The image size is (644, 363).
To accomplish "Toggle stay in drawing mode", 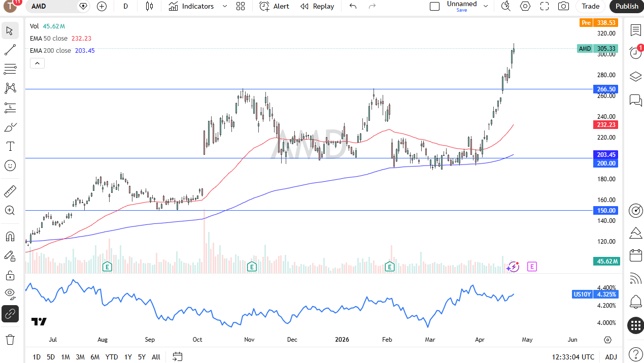I will tap(10, 256).
